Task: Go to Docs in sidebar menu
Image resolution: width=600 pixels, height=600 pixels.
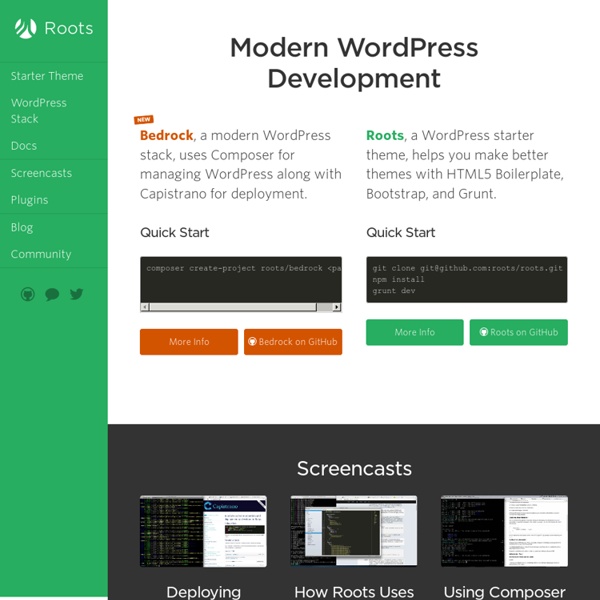Action: (x=24, y=146)
